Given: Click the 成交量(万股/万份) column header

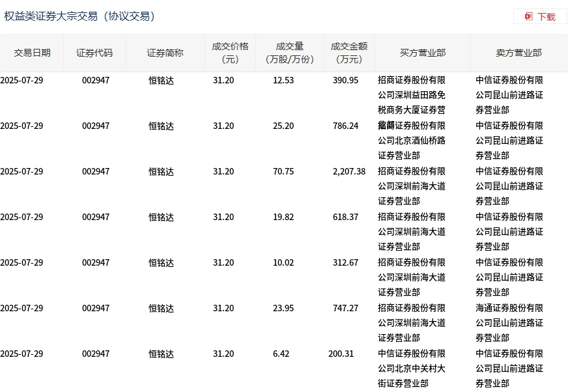Looking at the screenshot, I should click(x=290, y=53).
